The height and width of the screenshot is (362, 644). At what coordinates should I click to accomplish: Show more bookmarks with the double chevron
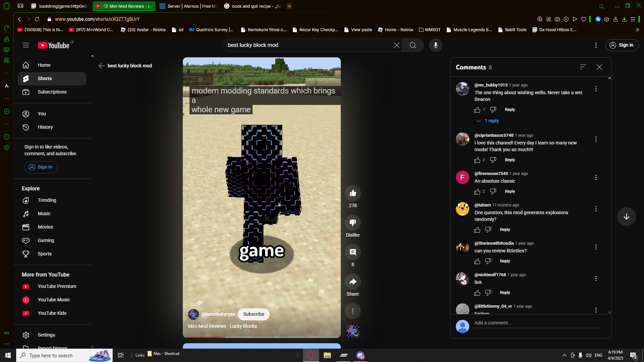coord(637,30)
